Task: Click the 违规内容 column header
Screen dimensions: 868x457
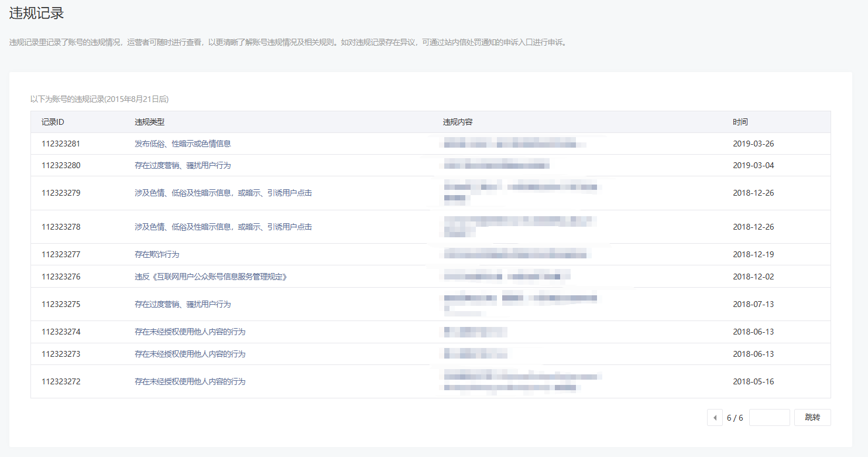Action: click(458, 122)
